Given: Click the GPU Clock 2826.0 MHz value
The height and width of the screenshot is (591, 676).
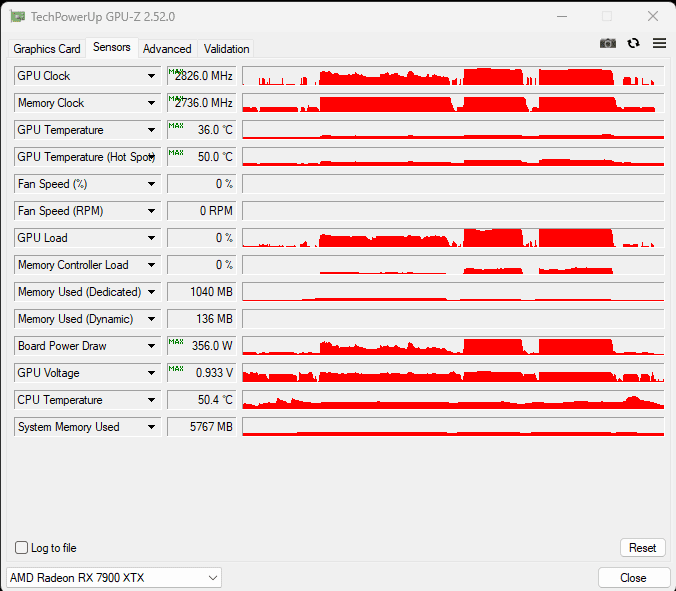Looking at the screenshot, I should click(x=202, y=76).
